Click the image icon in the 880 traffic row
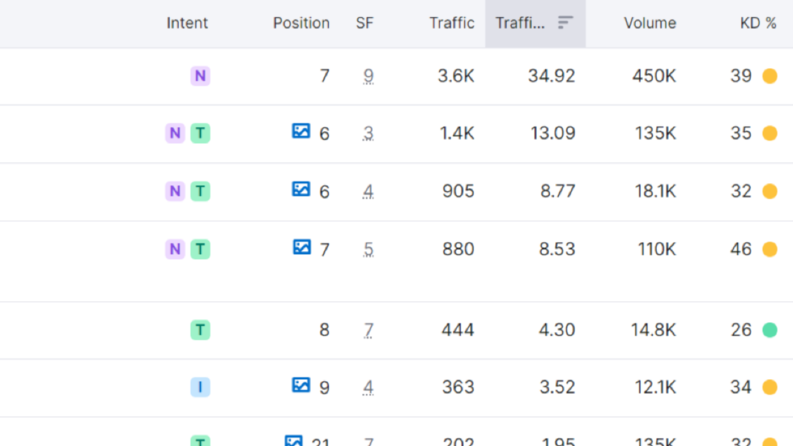 (301, 247)
